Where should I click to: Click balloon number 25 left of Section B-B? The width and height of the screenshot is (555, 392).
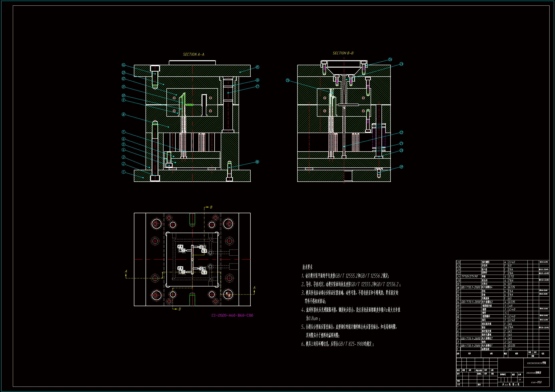click(x=287, y=80)
